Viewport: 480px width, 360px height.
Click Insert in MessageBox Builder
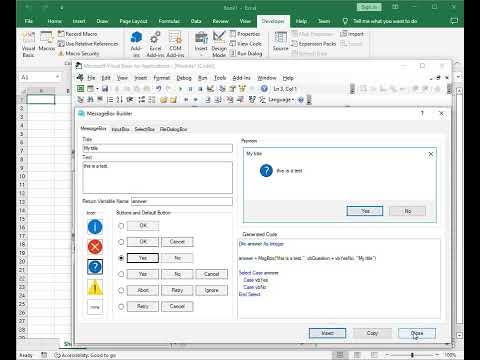(327, 333)
